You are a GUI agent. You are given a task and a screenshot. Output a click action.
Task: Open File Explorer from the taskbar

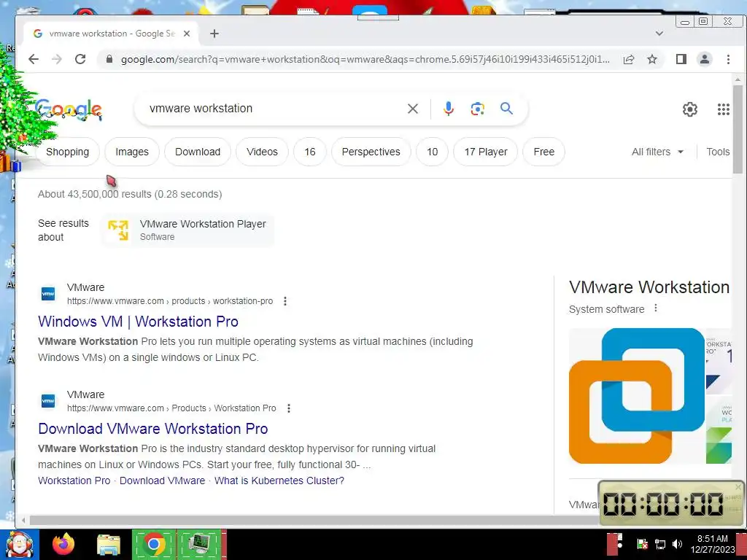pyautogui.click(x=109, y=545)
